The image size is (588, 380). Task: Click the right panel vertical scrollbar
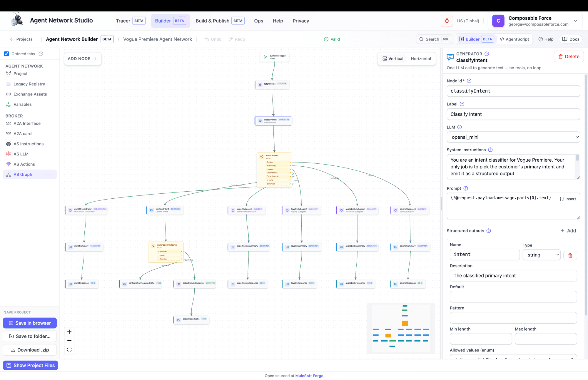[586, 195]
